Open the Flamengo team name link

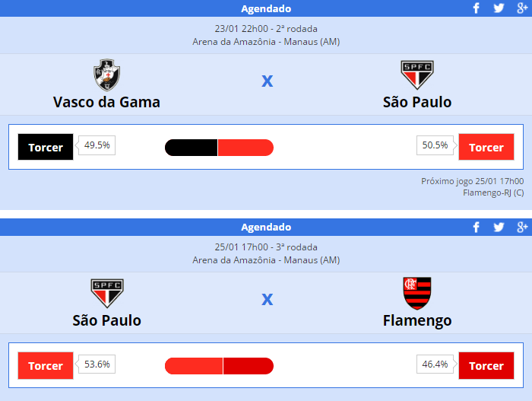[417, 320]
